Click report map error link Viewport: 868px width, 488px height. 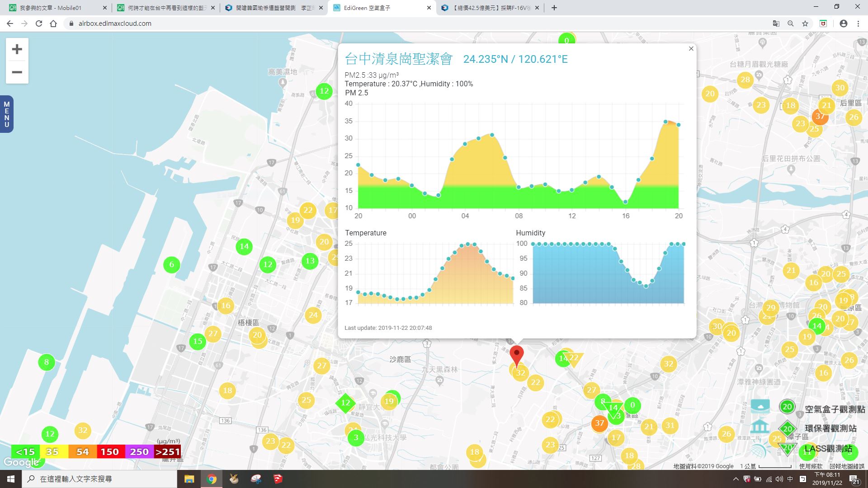[x=847, y=466]
